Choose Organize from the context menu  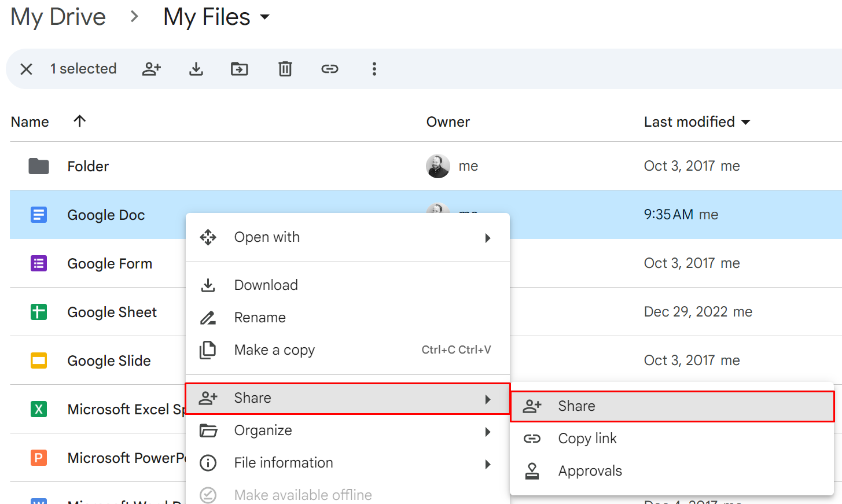(x=348, y=431)
